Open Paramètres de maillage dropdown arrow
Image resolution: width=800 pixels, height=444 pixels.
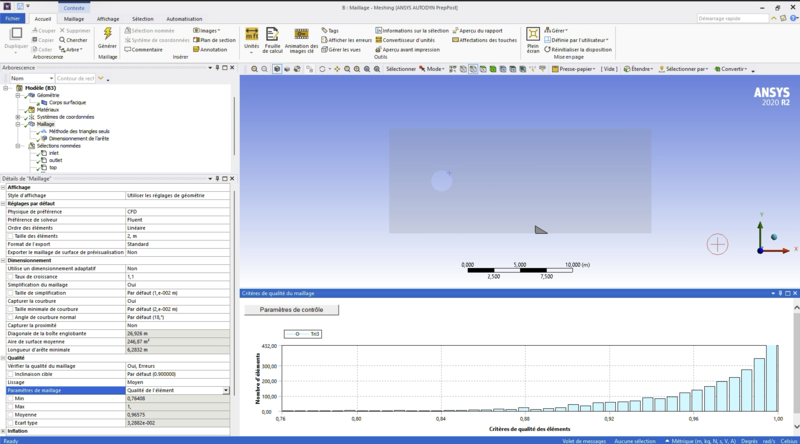[226, 390]
